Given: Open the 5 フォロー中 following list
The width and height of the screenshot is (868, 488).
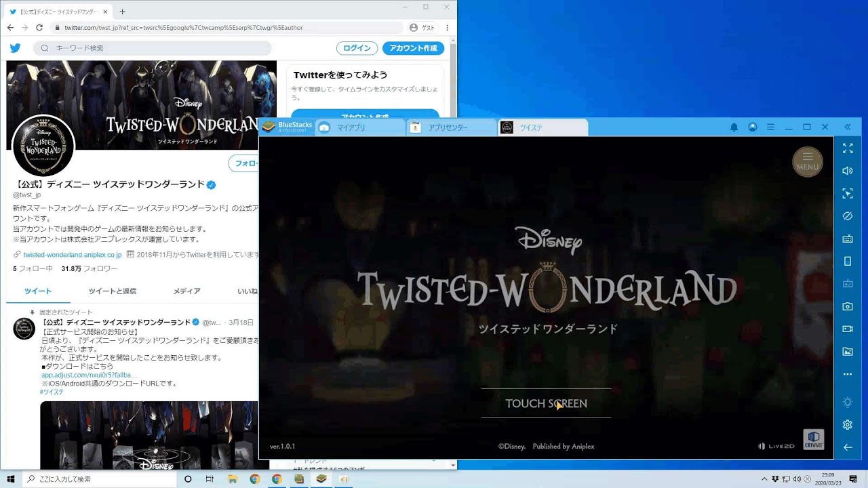Looking at the screenshot, I should [x=33, y=269].
